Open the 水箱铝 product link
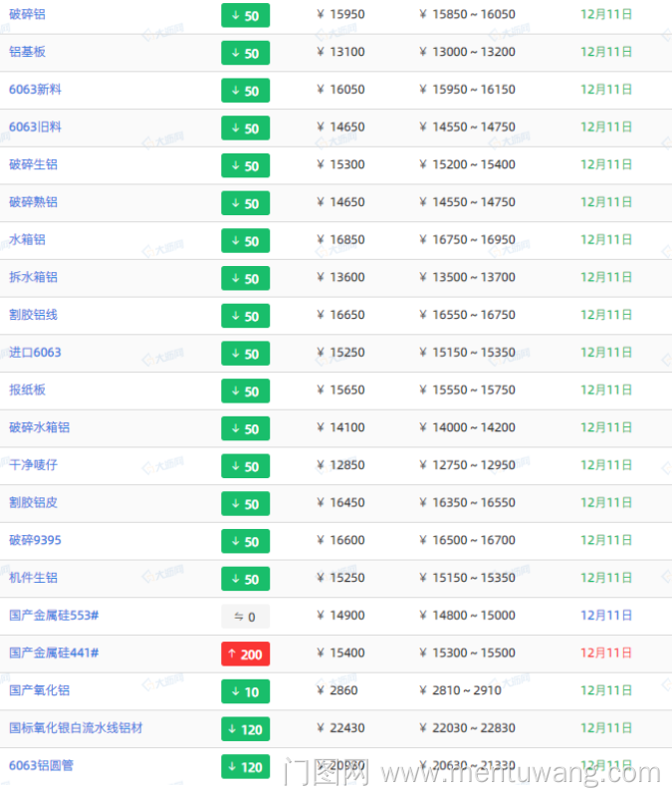This screenshot has width=672, height=797. [x=27, y=240]
